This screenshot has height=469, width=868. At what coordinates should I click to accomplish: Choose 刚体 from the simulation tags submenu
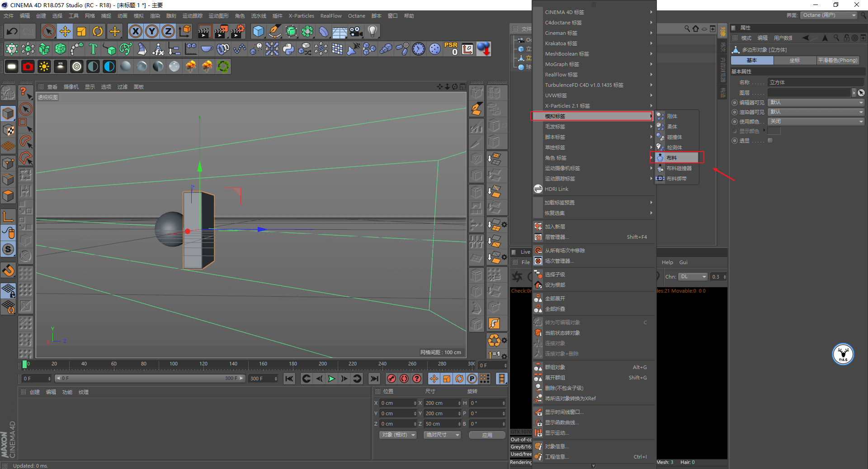[x=677, y=116]
